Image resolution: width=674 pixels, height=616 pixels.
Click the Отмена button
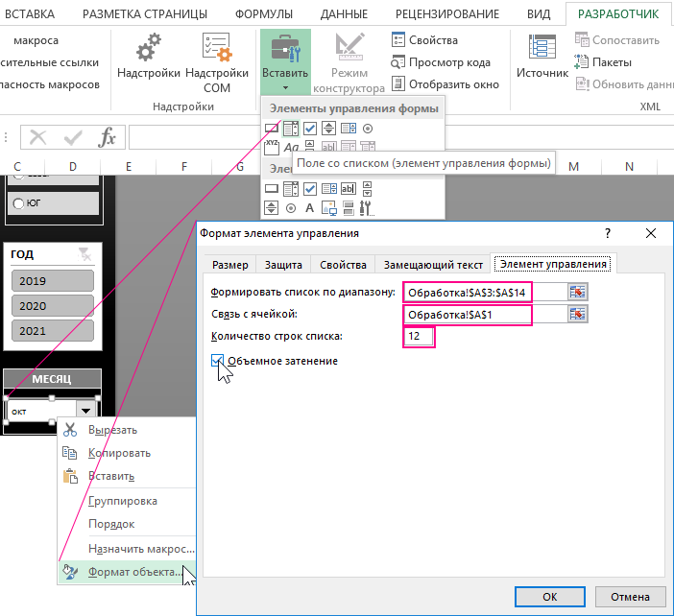[630, 596]
